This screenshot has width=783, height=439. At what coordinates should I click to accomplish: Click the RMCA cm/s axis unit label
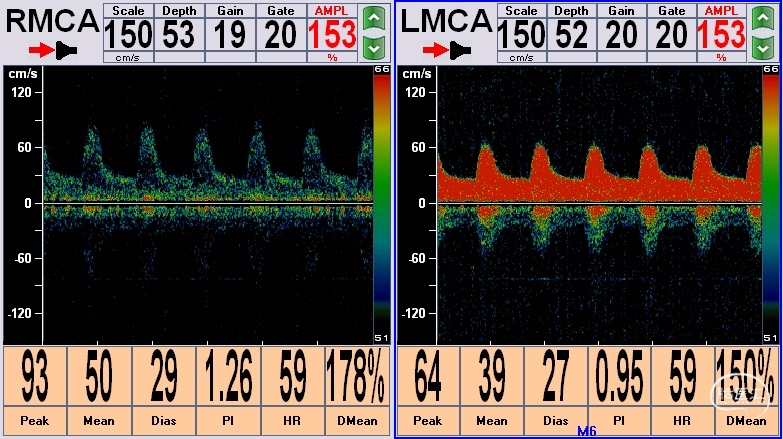point(22,74)
